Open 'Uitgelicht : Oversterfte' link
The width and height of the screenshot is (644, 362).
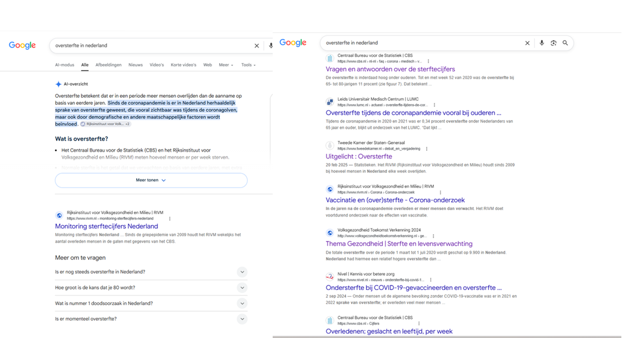[359, 157]
